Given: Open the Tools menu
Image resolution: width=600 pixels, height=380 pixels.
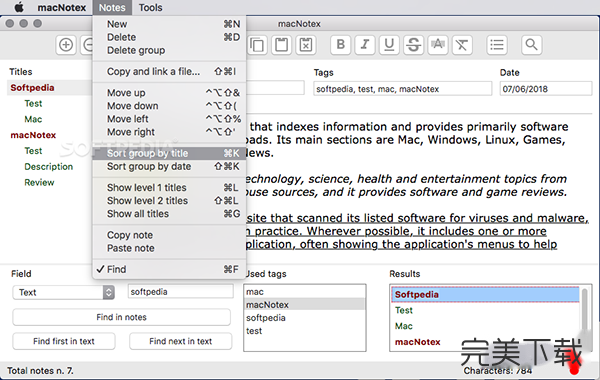Looking at the screenshot, I should [150, 7].
